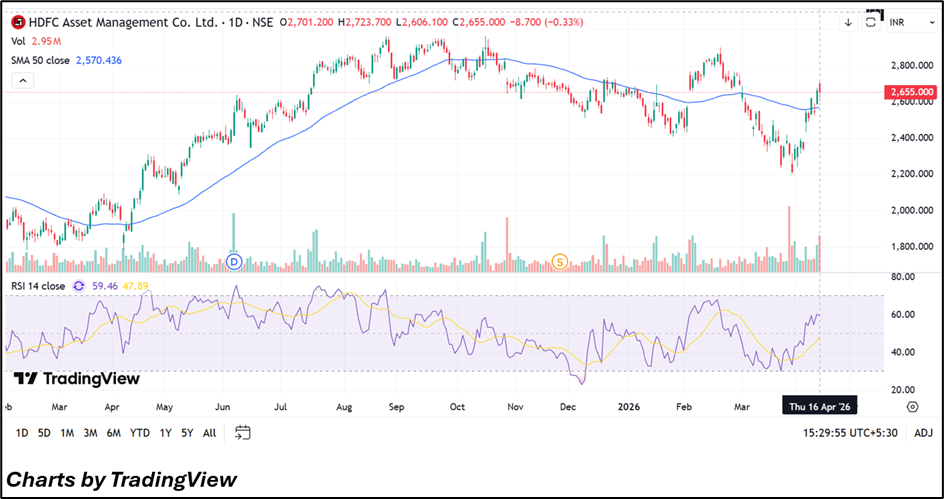Click the RSI 14 close indicator label

point(38,286)
